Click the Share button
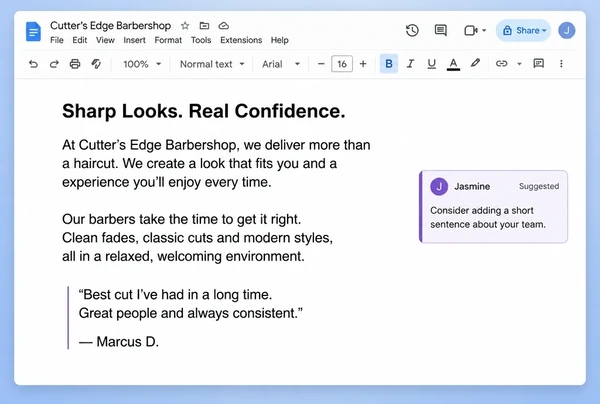The width and height of the screenshot is (600, 404). (523, 30)
